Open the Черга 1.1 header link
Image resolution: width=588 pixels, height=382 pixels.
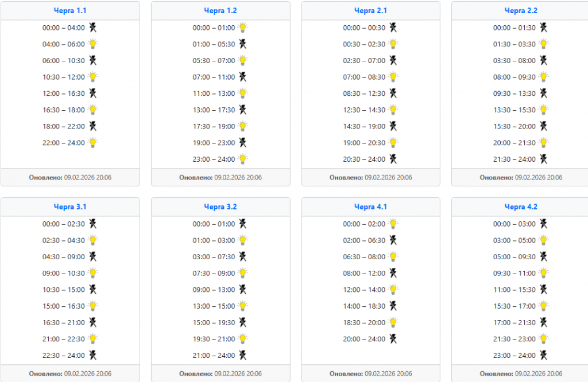[70, 11]
